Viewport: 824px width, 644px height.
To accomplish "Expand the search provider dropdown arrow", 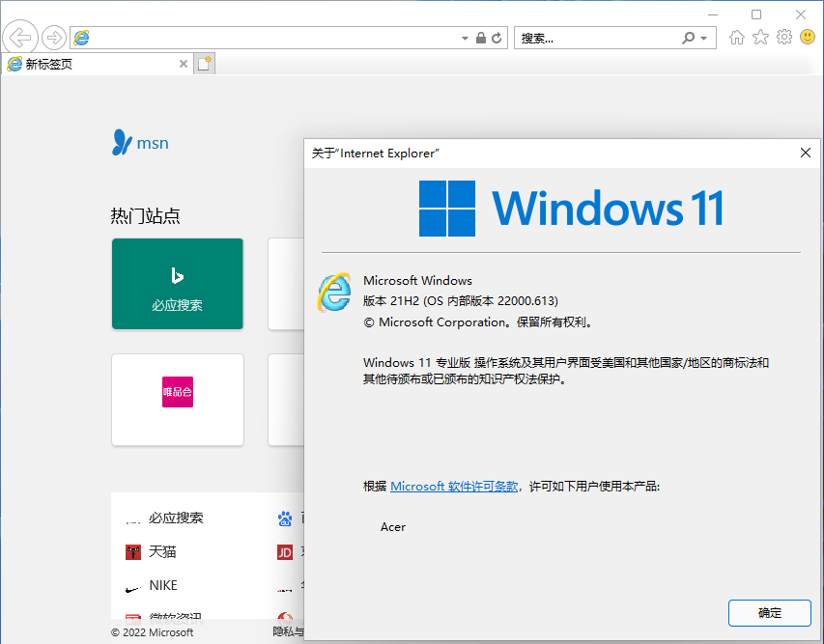I will [x=703, y=39].
